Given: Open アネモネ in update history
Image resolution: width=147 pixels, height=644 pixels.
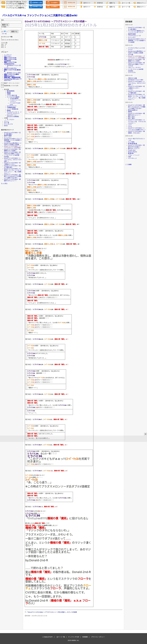Looking at the screenshot, I should 131,66.
